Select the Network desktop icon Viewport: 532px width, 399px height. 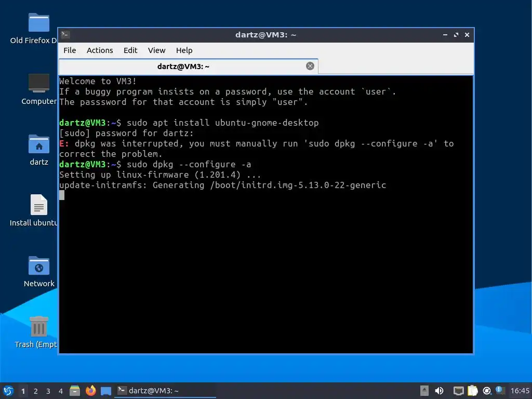(38, 272)
